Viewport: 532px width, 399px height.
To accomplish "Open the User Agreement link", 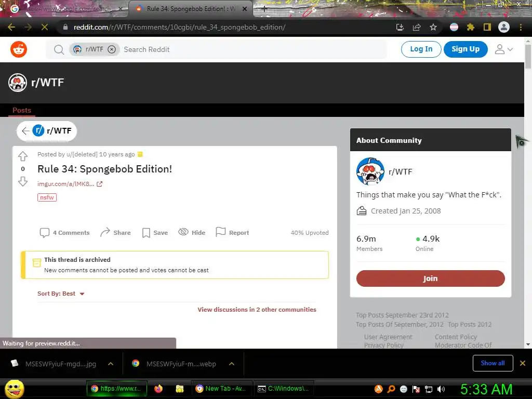I will (388, 337).
